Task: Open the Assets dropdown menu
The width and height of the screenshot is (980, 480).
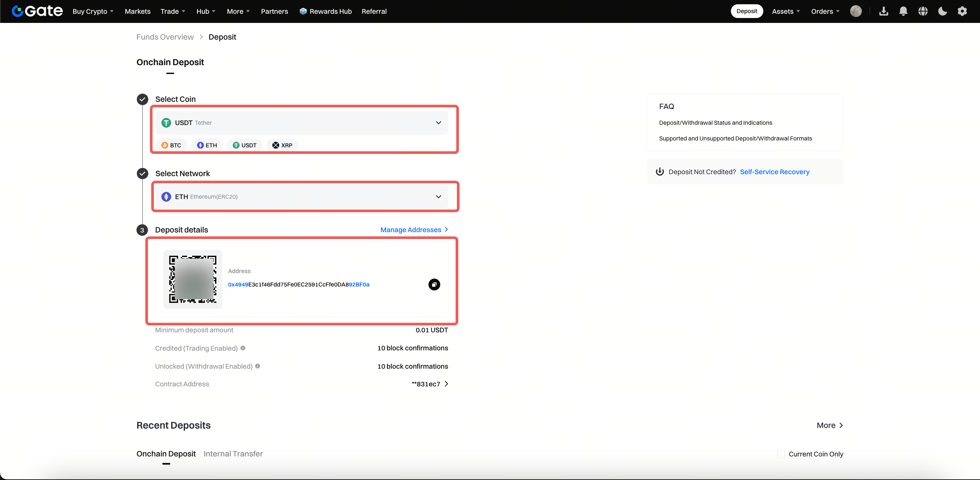Action: pos(786,11)
